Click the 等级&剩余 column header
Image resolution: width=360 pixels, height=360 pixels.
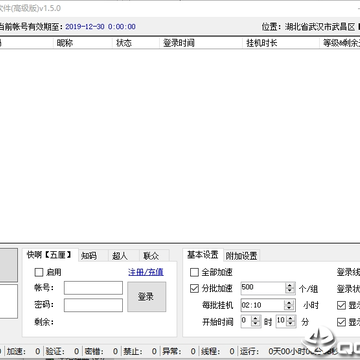pos(340,43)
